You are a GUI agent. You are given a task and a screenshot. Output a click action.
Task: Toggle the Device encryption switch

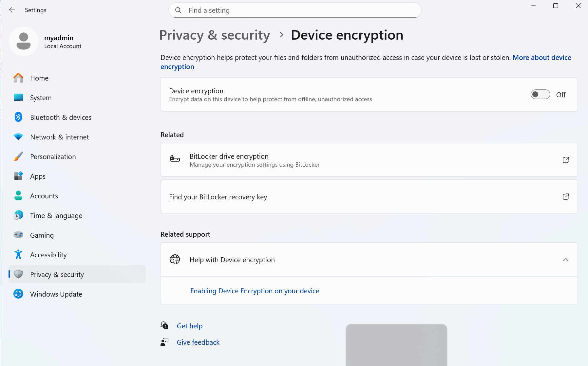(x=540, y=95)
